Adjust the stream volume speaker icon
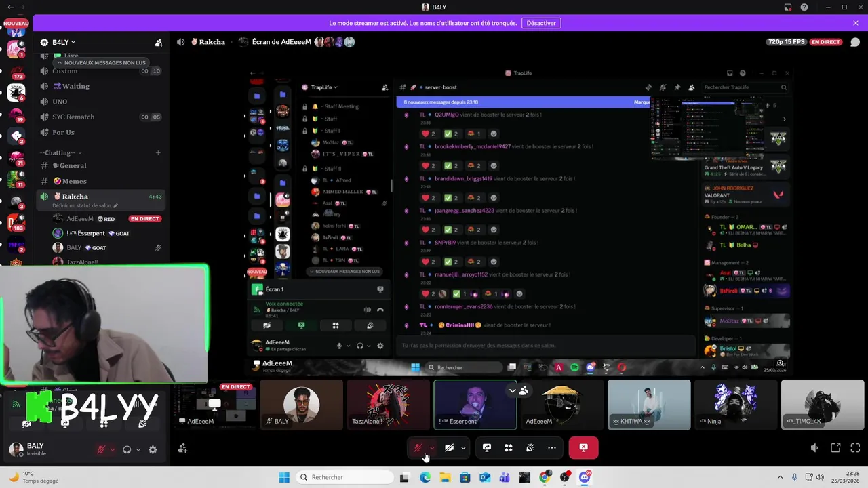The image size is (868, 488). 814,448
